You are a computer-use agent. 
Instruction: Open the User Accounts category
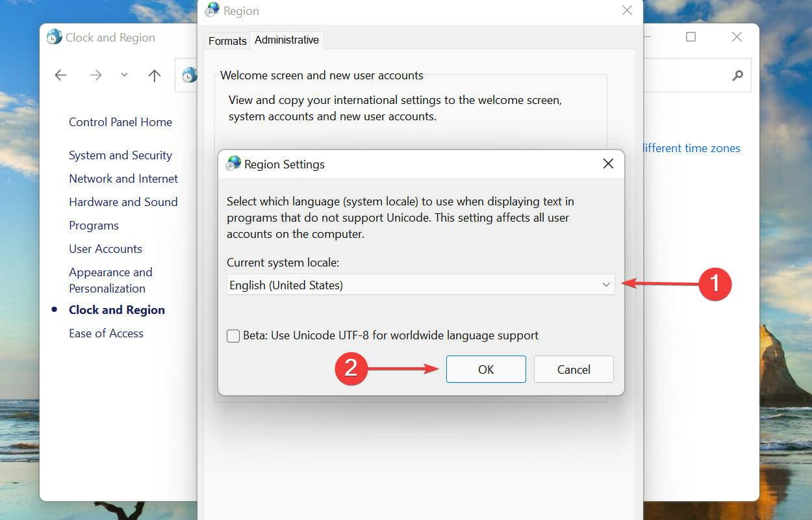click(x=105, y=249)
